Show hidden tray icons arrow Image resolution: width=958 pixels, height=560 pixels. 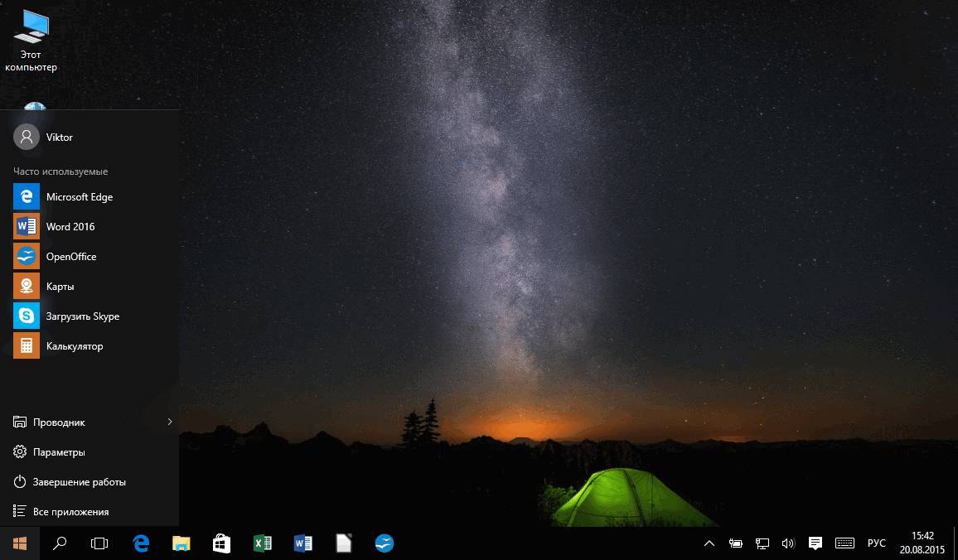(709, 543)
